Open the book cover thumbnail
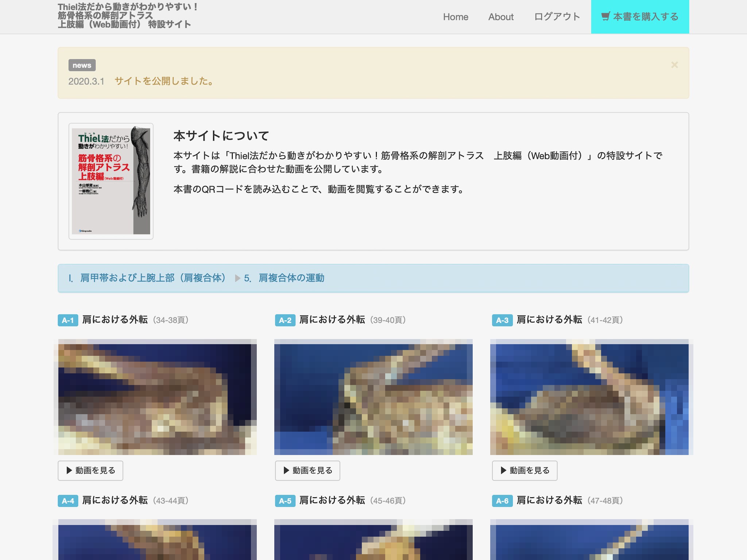The height and width of the screenshot is (560, 747). coord(111,181)
